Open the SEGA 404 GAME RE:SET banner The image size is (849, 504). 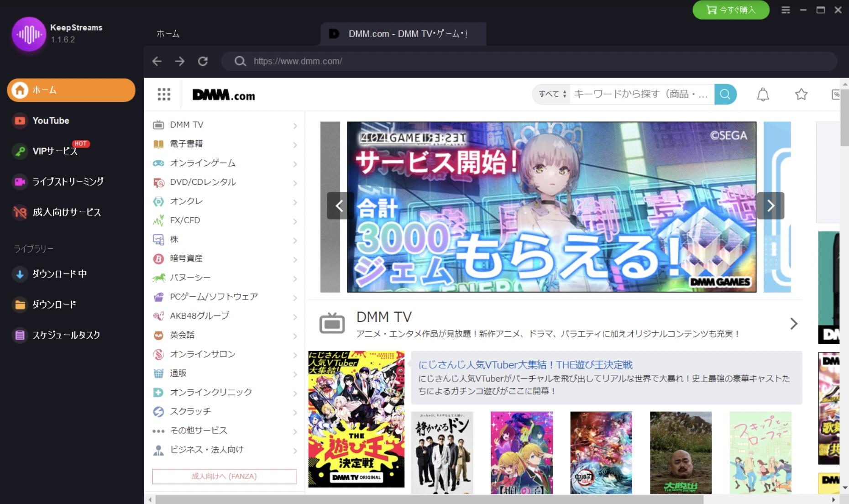pos(551,207)
